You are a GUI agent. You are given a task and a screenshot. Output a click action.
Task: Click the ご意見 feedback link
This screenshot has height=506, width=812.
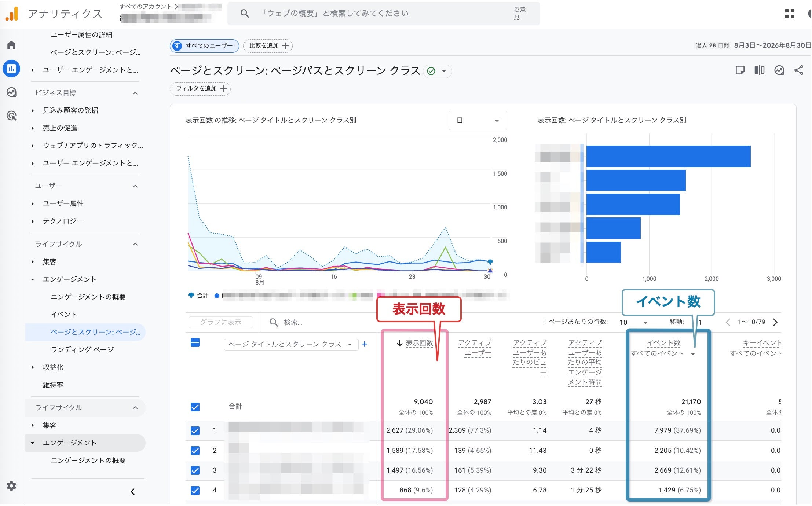(x=520, y=14)
